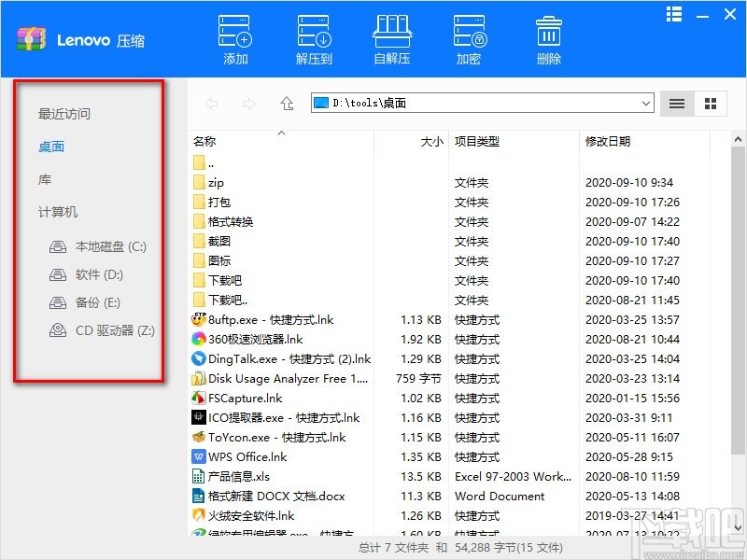This screenshot has height=560, width=747.
Task: Switch to list view mode
Action: pyautogui.click(x=676, y=104)
